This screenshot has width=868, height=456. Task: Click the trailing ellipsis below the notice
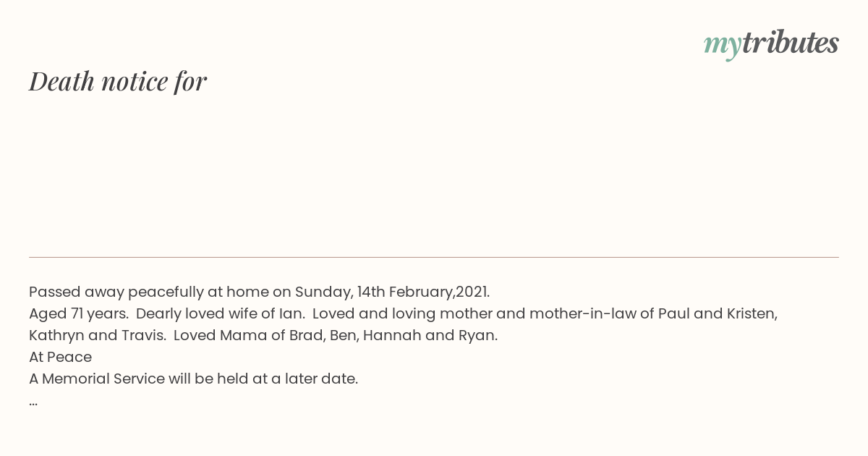click(x=33, y=402)
